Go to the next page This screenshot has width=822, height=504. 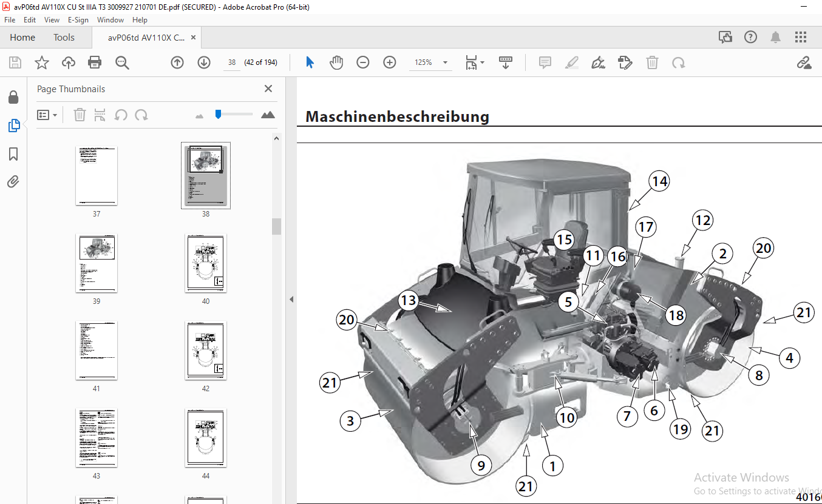point(204,62)
